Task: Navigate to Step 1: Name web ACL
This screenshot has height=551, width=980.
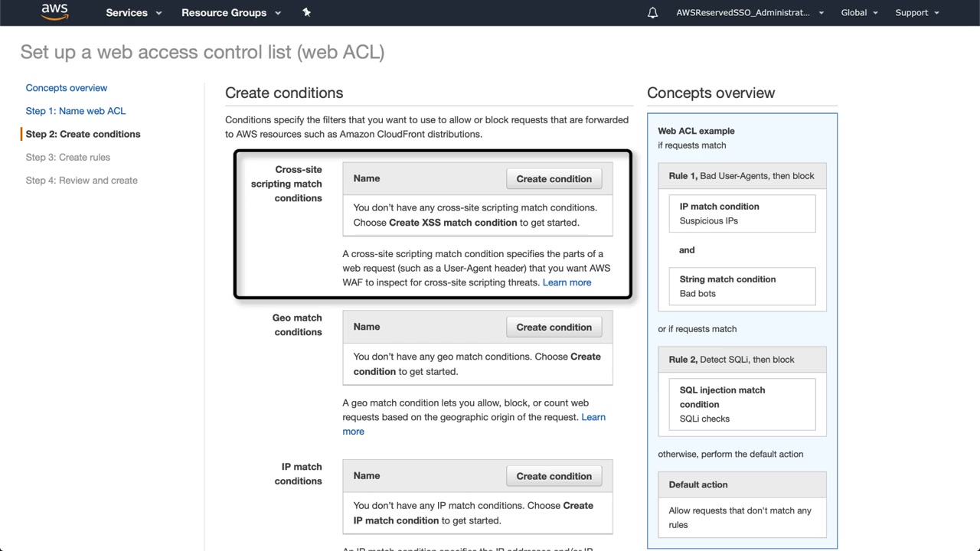Action: [76, 111]
